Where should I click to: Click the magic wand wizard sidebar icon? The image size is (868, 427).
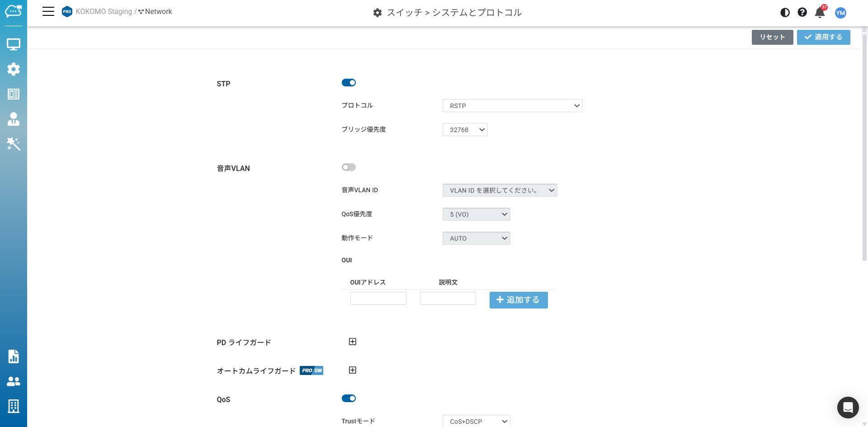(x=14, y=144)
